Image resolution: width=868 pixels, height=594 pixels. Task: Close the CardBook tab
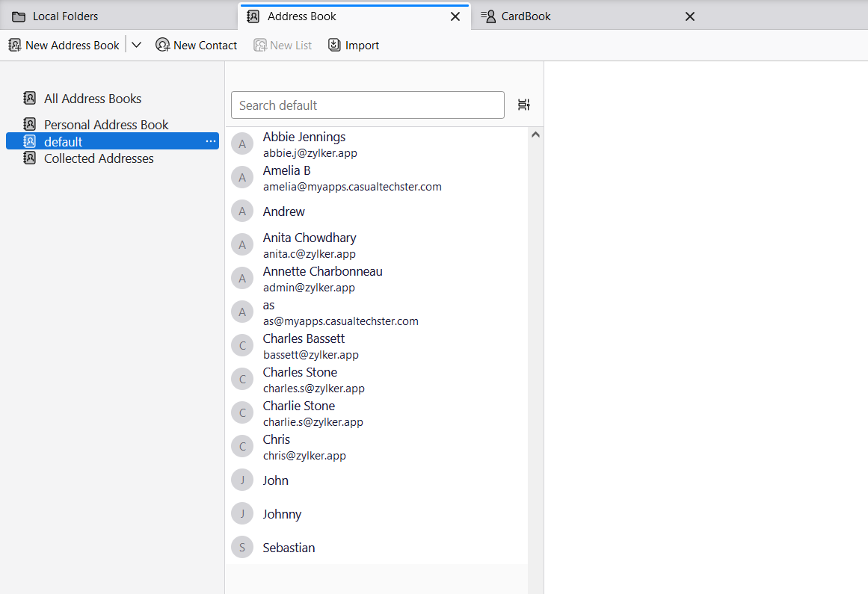point(690,16)
